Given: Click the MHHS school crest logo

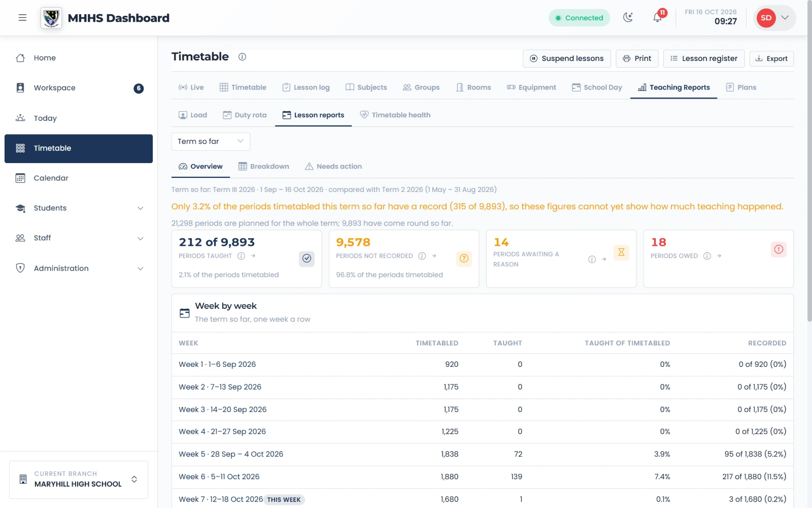Looking at the screenshot, I should click(x=51, y=18).
